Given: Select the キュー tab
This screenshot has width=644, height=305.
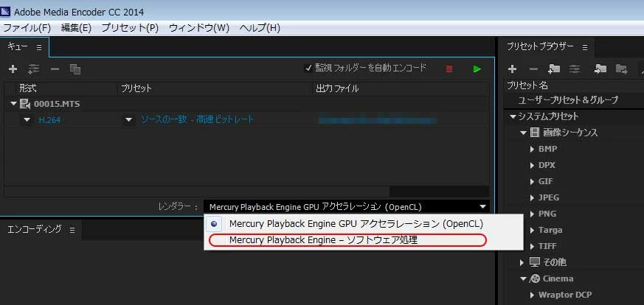Looking at the screenshot, I should tap(18, 47).
